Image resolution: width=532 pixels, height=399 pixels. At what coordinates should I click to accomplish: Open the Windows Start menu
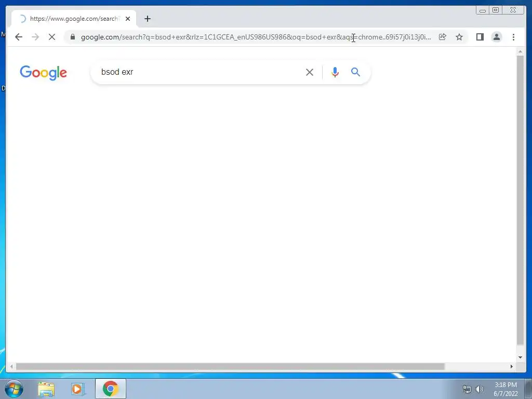pos(14,389)
